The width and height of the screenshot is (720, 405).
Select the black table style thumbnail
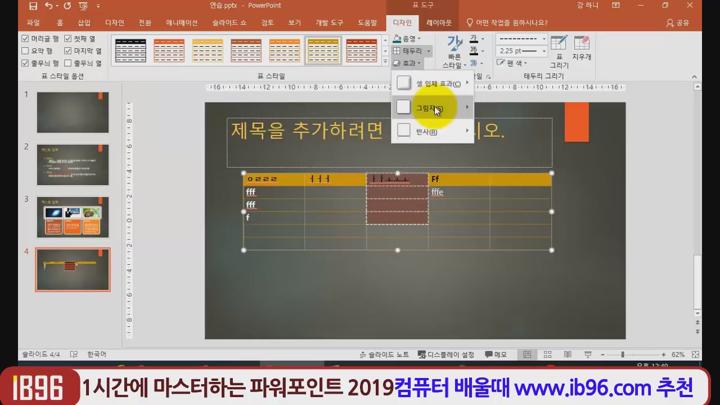click(130, 51)
